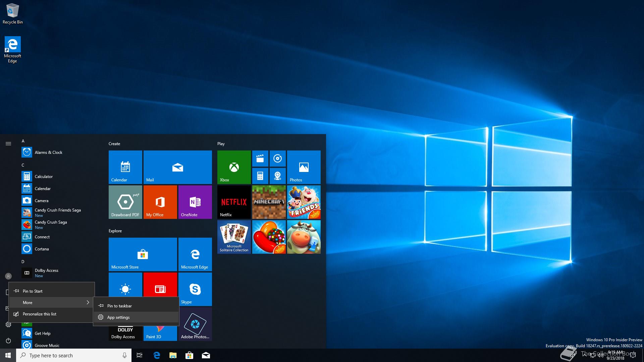Open the Netflix tile
The height and width of the screenshot is (362, 644).
tap(234, 202)
